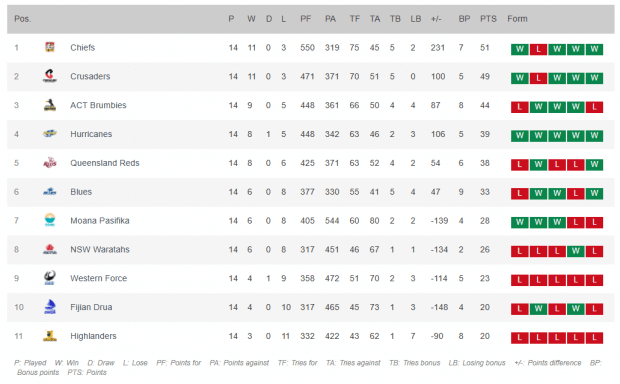Click the Chiefs team logo icon

click(x=50, y=47)
